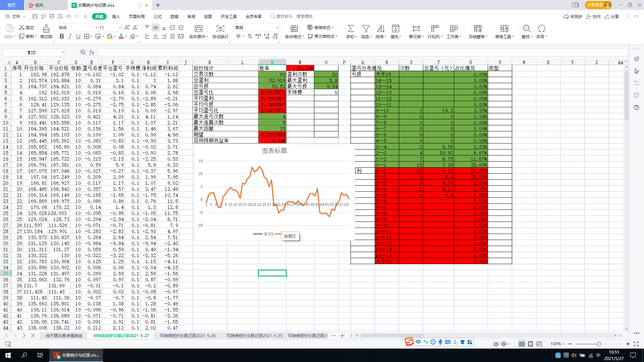
Task: Click the Copy (复制) button
Action: pyautogui.click(x=26, y=36)
